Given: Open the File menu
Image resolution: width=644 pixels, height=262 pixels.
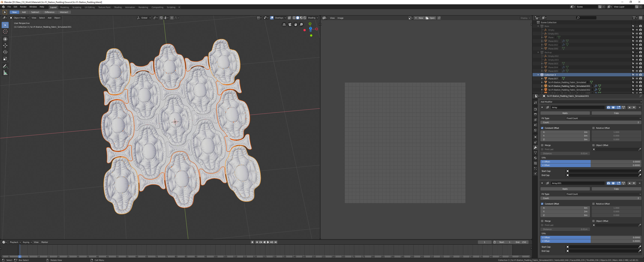Looking at the screenshot, I should click(9, 7).
